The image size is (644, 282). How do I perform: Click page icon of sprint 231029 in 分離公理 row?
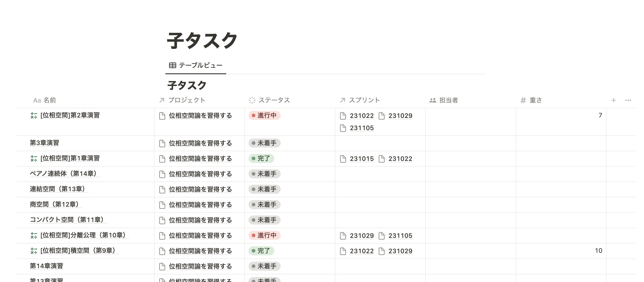coord(343,236)
